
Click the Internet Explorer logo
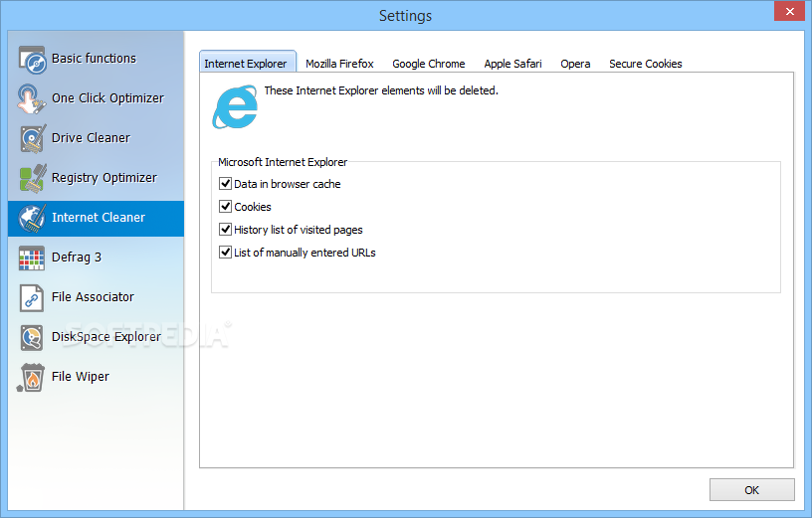[x=235, y=107]
